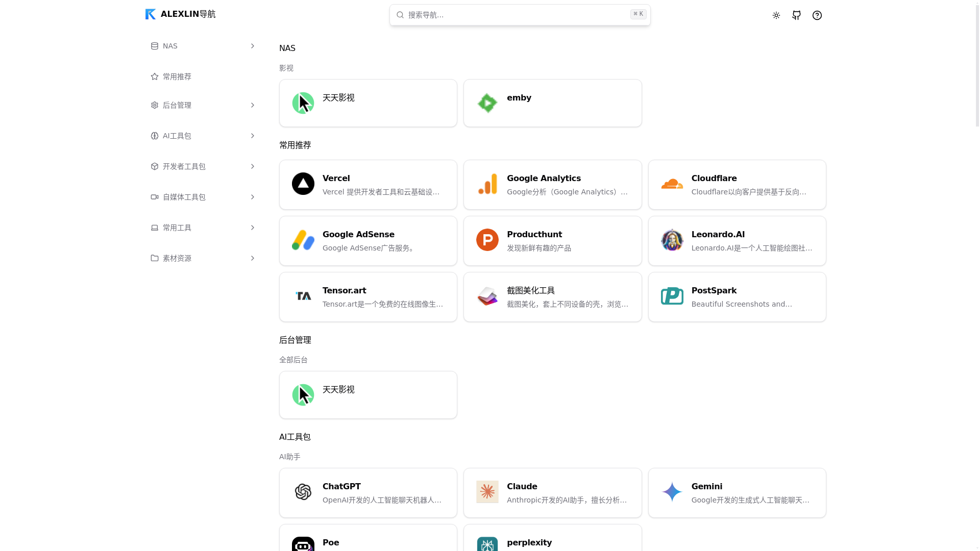Expand the 素材资源 sidebar chevron
Screen dimensions: 980x551
click(252, 258)
